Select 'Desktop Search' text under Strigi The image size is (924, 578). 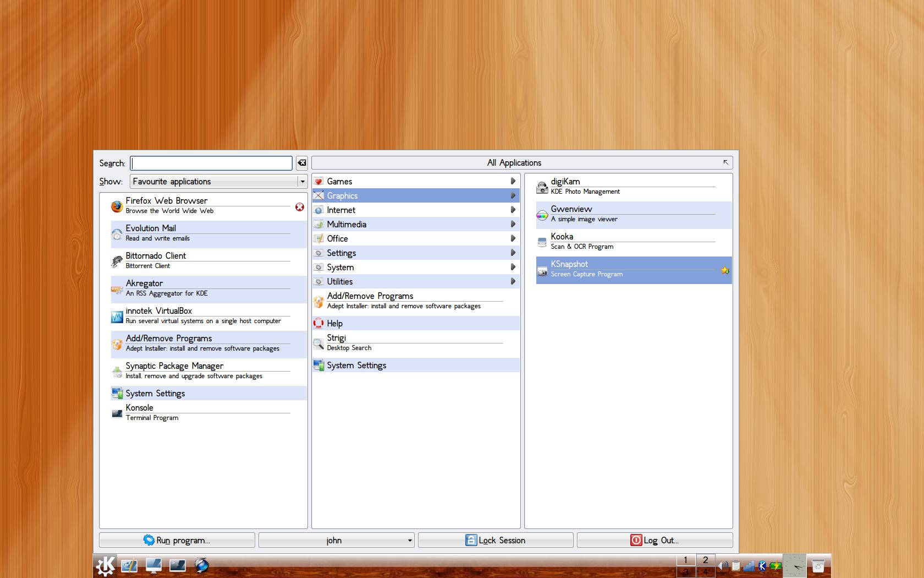(349, 348)
